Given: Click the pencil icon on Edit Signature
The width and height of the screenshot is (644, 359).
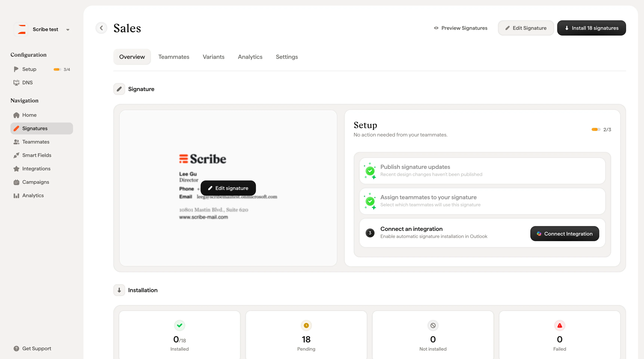Looking at the screenshot, I should tap(507, 28).
